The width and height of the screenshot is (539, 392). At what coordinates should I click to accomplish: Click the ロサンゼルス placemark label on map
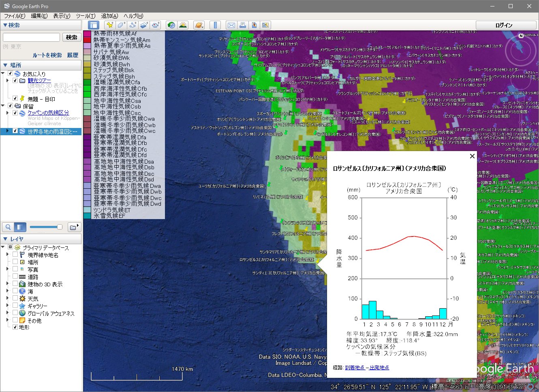point(276,260)
